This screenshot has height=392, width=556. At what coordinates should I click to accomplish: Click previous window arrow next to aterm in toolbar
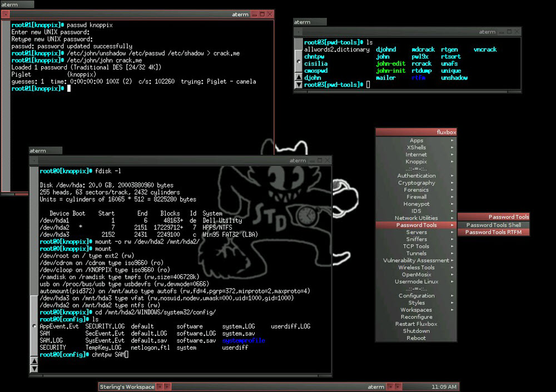pyautogui.click(x=390, y=386)
